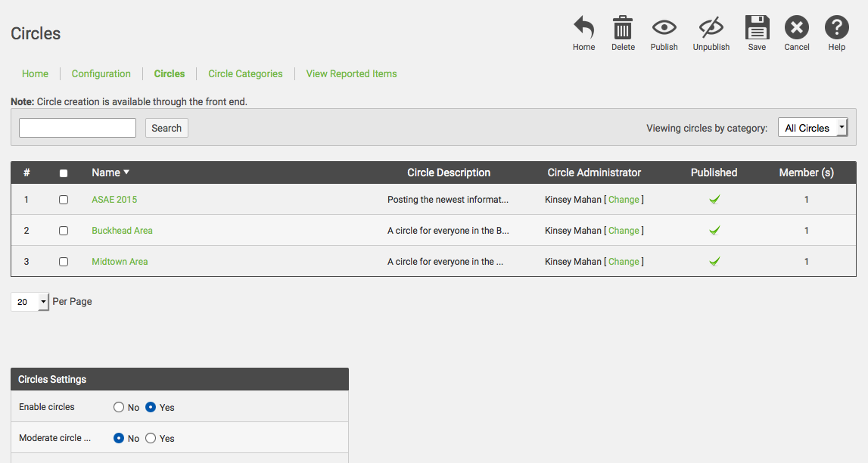Click the Save floppy disk icon
Viewport: 868px width, 463px height.
pos(757,29)
